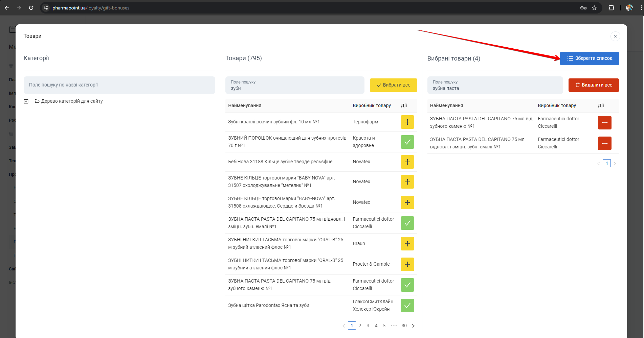Deselect ЗУБНИЙ ПОРОШОК green checkmark

pyautogui.click(x=407, y=142)
